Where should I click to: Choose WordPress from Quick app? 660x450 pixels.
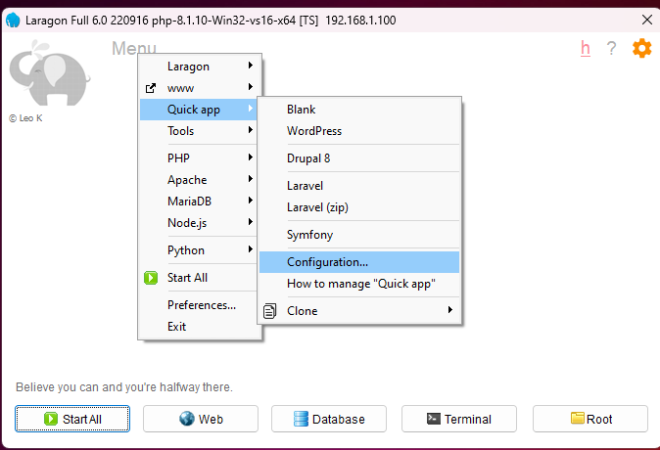(x=359, y=131)
